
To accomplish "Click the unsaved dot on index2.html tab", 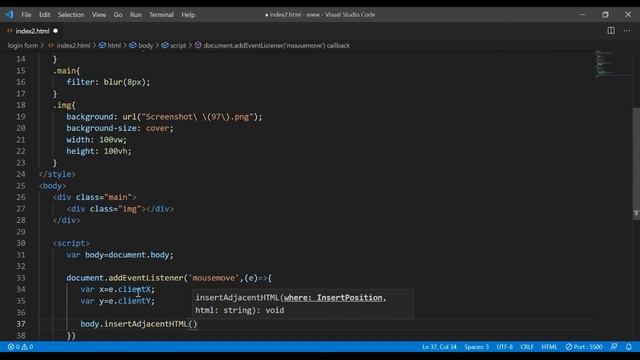I will coord(56,31).
